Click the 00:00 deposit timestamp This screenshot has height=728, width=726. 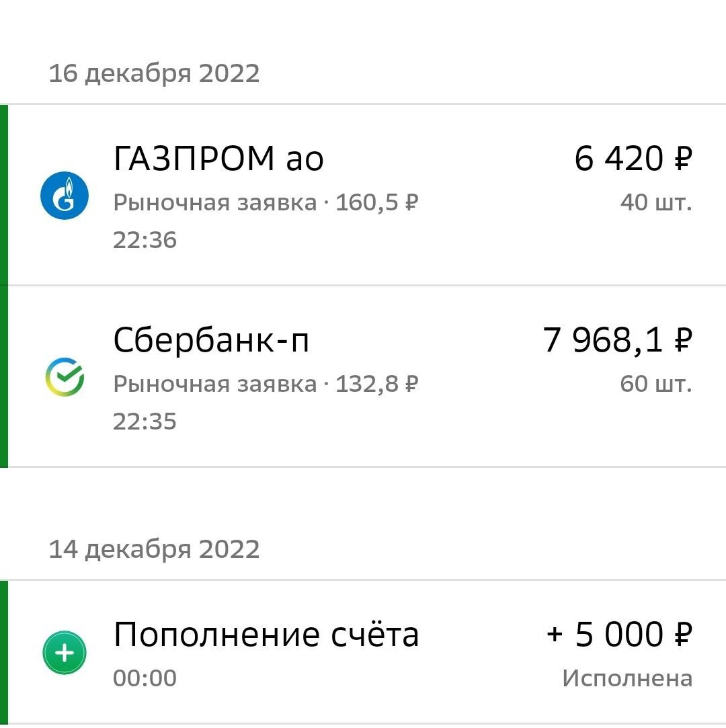pyautogui.click(x=145, y=678)
